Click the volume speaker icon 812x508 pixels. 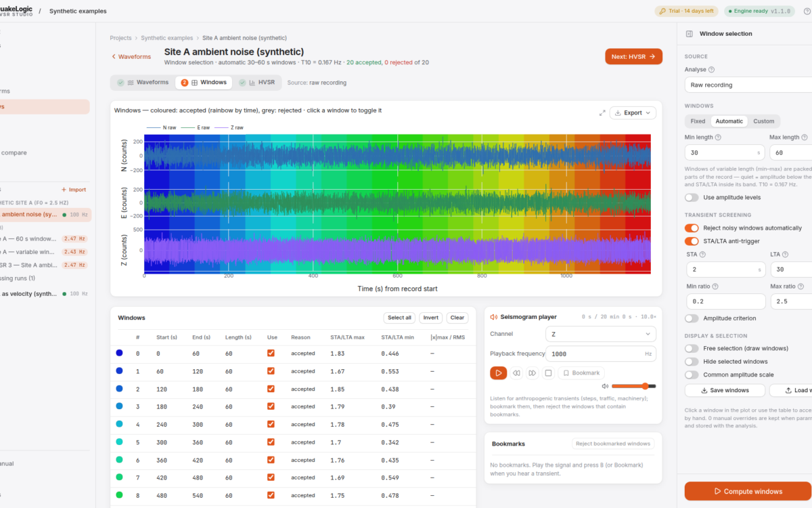[x=606, y=387]
